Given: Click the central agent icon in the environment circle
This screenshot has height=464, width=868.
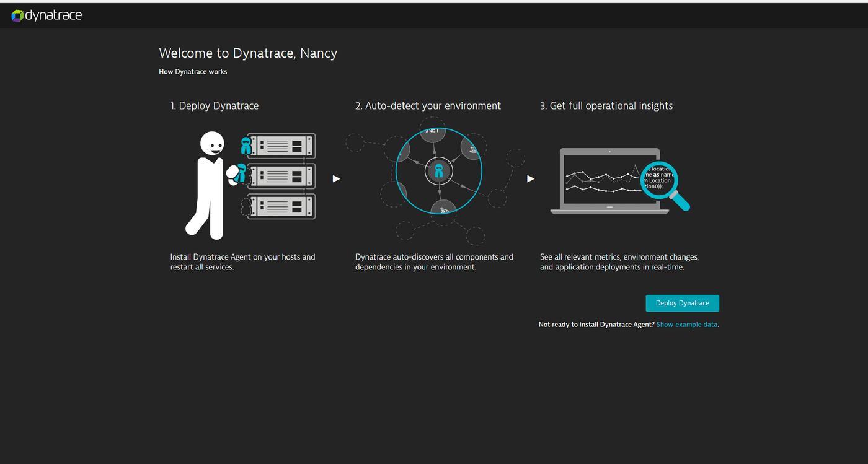Looking at the screenshot, I should 439,170.
